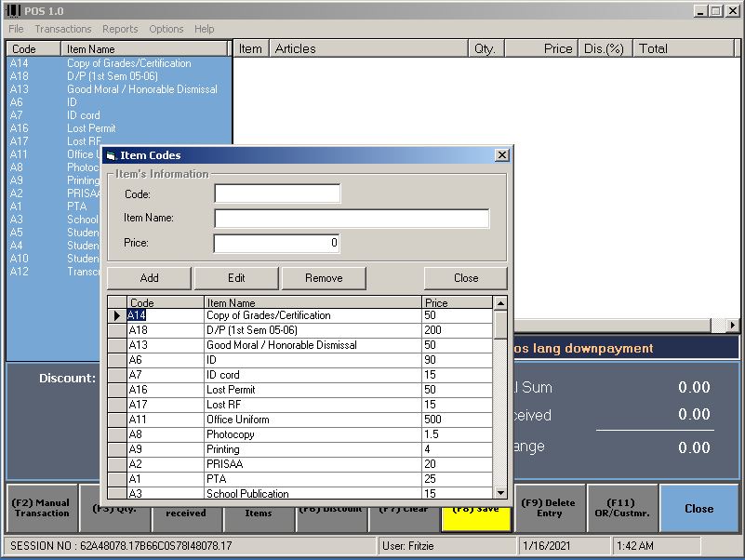Click the transaction list right scroll arrow

point(732,326)
